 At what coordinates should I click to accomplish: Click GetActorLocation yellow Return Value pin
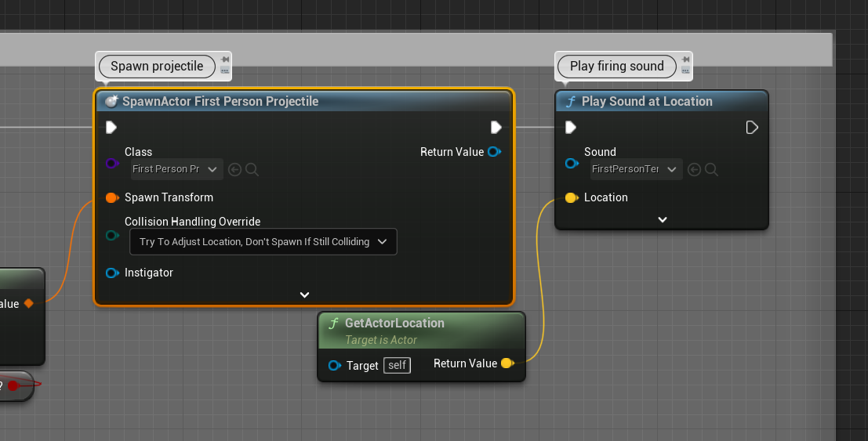click(507, 363)
